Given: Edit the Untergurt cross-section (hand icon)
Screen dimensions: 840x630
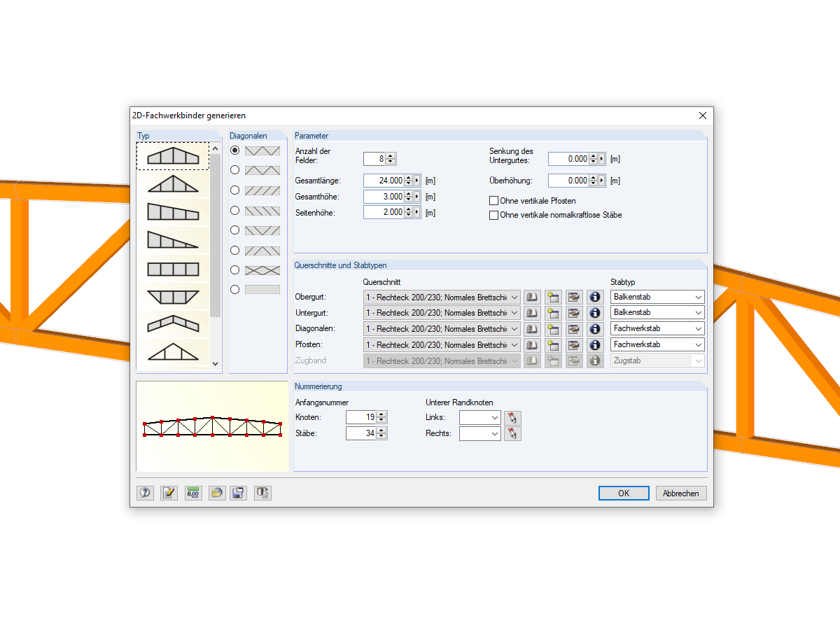Looking at the screenshot, I should 574,313.
